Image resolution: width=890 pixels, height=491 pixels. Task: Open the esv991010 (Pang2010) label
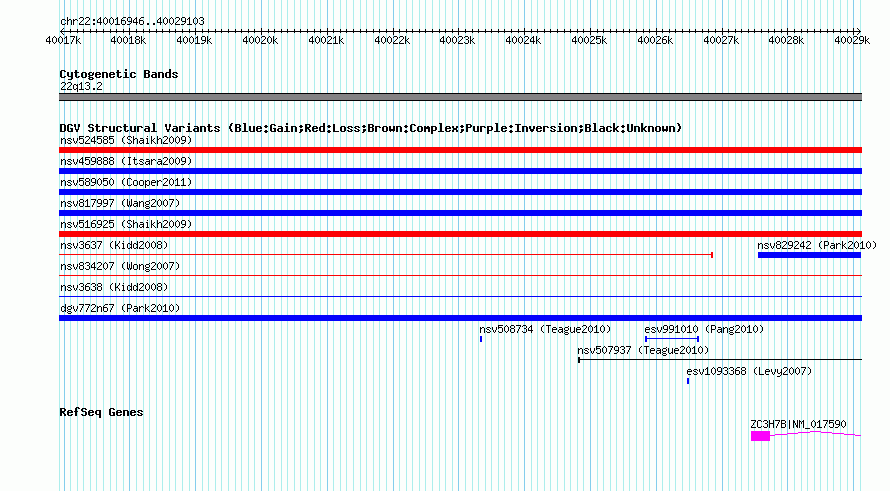coord(704,329)
